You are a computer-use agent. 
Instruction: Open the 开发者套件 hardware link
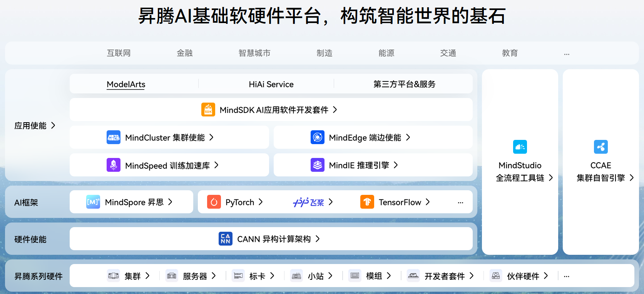445,276
